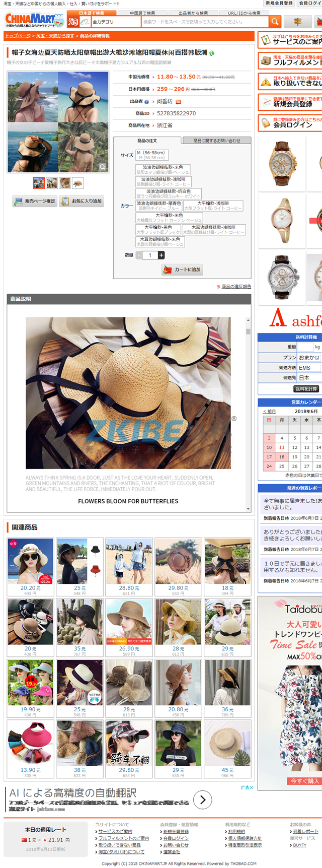The height and width of the screenshot is (868, 322).
Task: Open the 発送方法 EMS dropdown
Action: pyautogui.click(x=309, y=367)
